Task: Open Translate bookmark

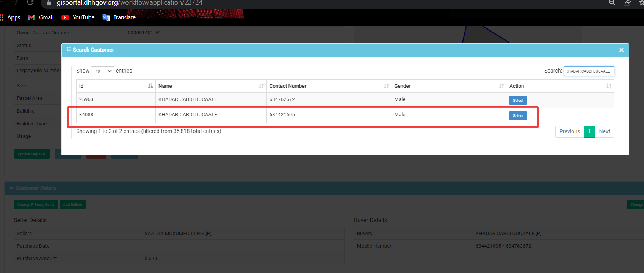Action: (x=119, y=17)
